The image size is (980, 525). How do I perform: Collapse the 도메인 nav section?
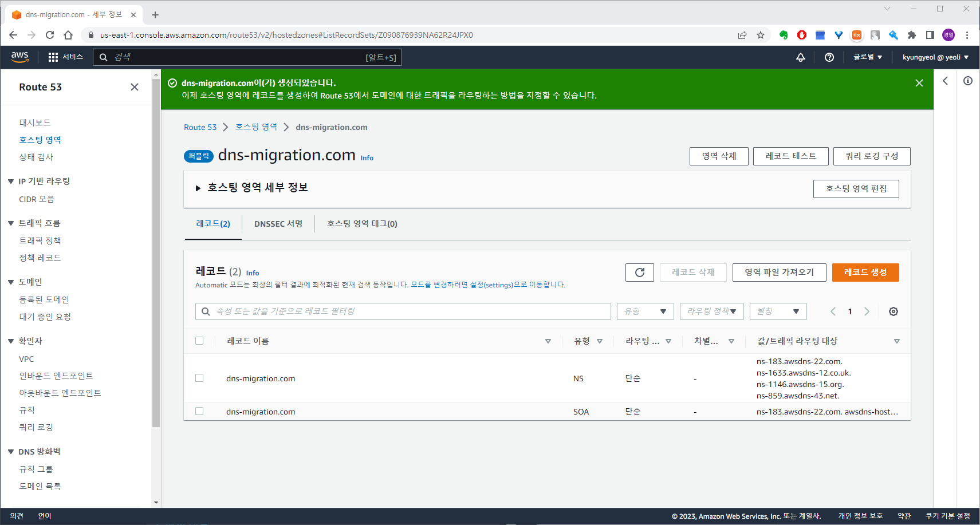click(x=11, y=282)
